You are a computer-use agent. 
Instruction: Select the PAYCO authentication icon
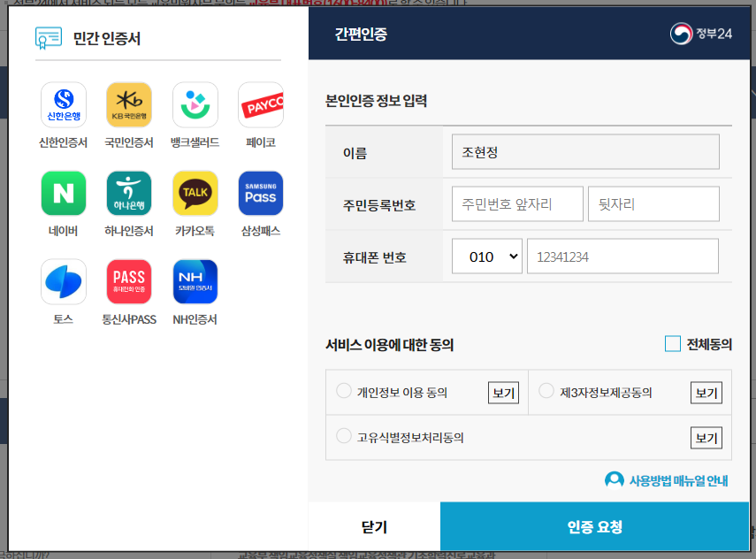(261, 104)
